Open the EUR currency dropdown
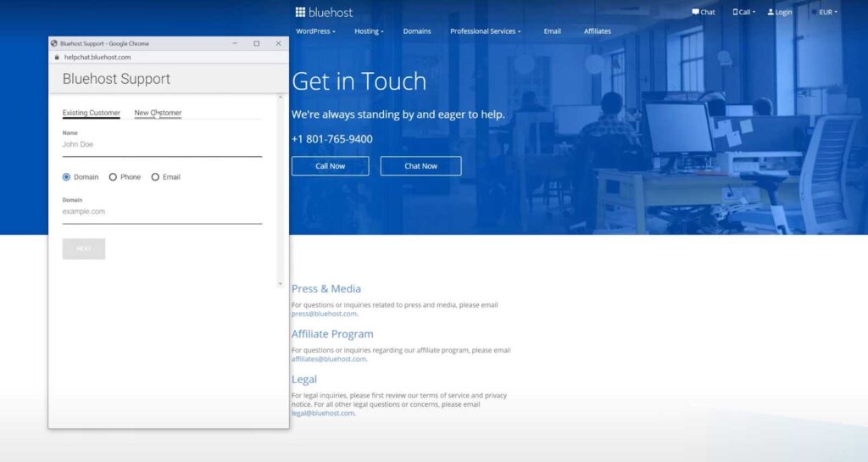 pyautogui.click(x=827, y=12)
